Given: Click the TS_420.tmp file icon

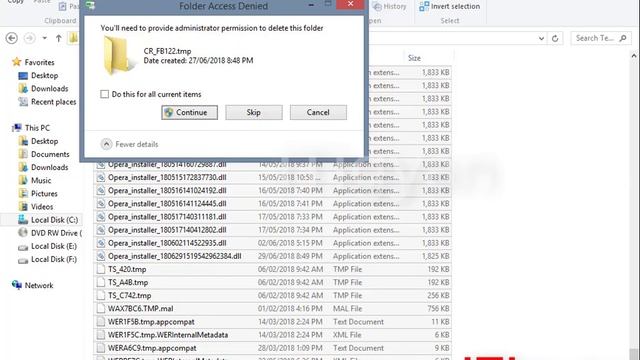Looking at the screenshot, I should tap(100, 269).
